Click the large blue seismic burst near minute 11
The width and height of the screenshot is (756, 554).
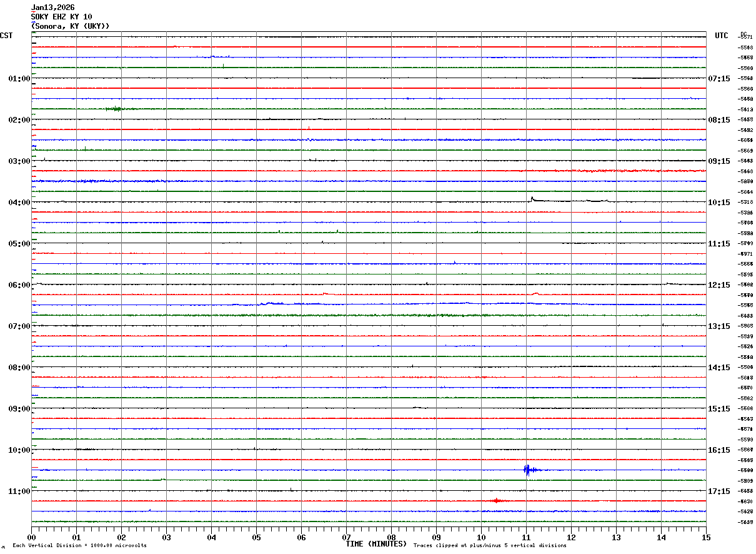click(528, 470)
